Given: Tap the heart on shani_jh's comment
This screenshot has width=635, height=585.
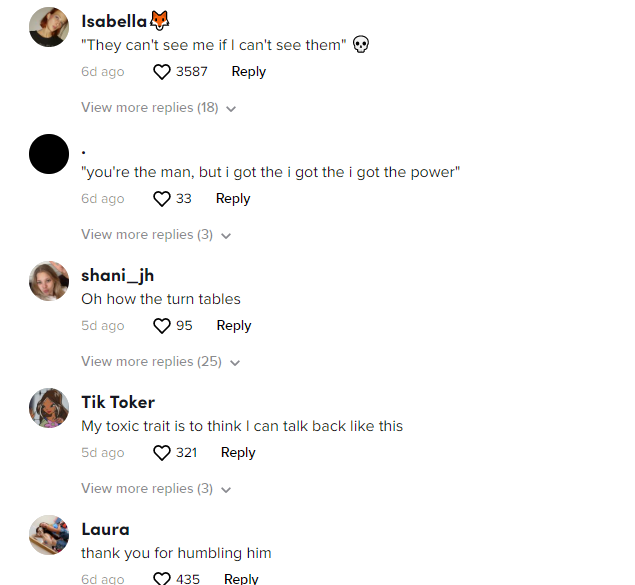Looking at the screenshot, I should (162, 326).
